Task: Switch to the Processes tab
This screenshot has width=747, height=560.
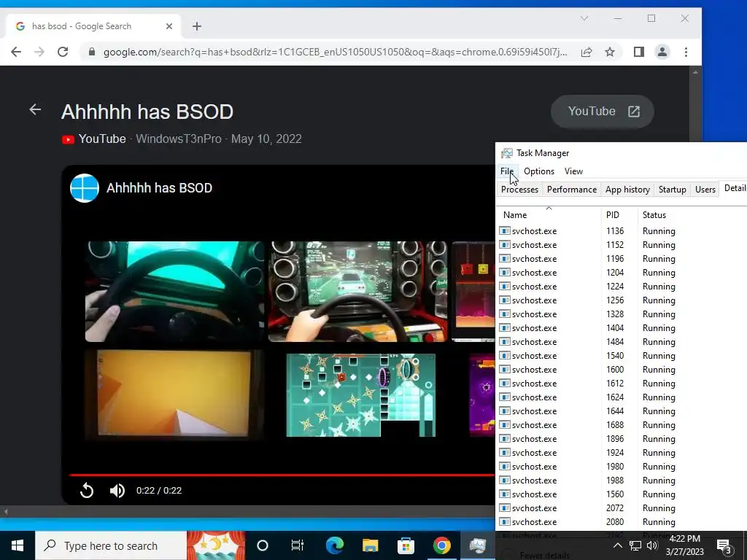Action: [519, 190]
